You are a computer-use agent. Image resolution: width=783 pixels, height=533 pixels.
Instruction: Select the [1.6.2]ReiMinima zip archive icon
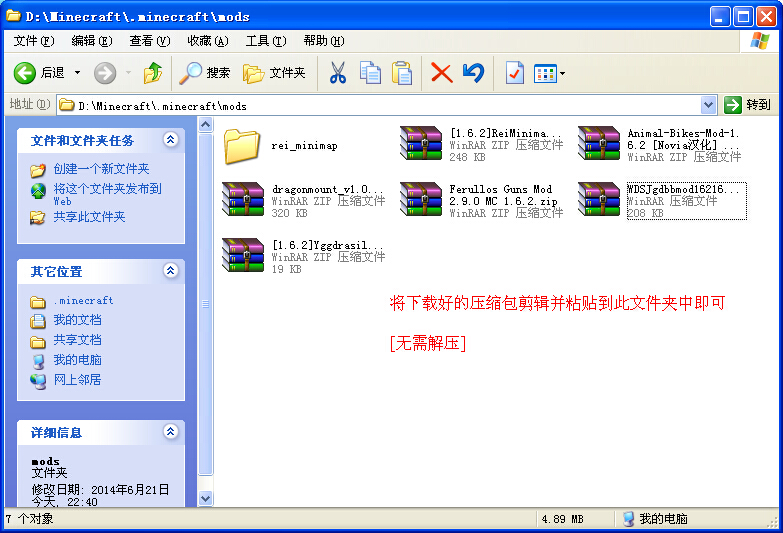[x=421, y=143]
